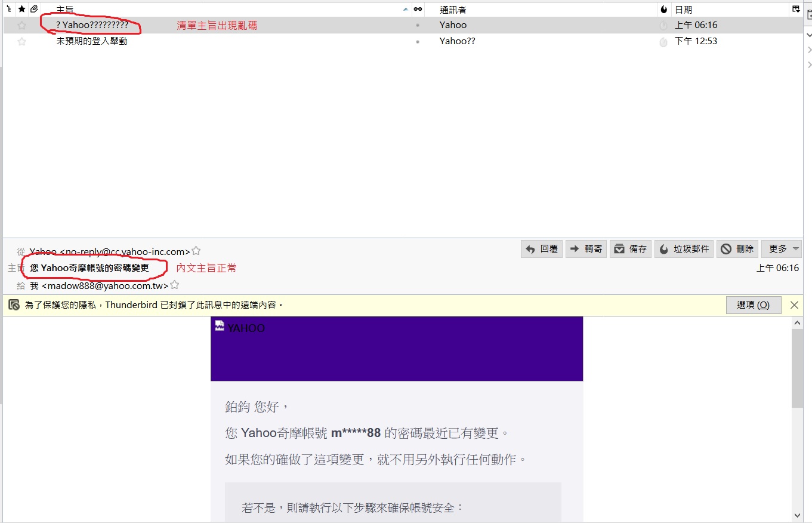Archive the message with 備存

tap(631, 249)
